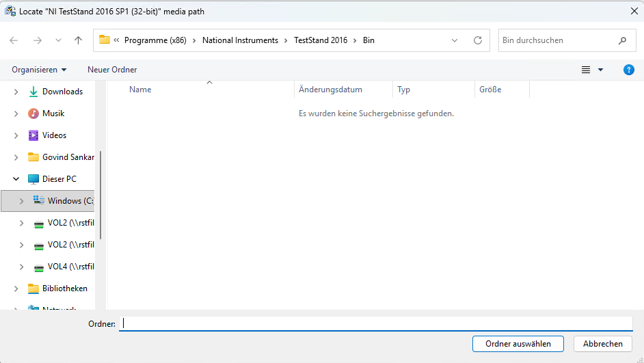Select Dieser PC in navigation pane

tap(59, 179)
